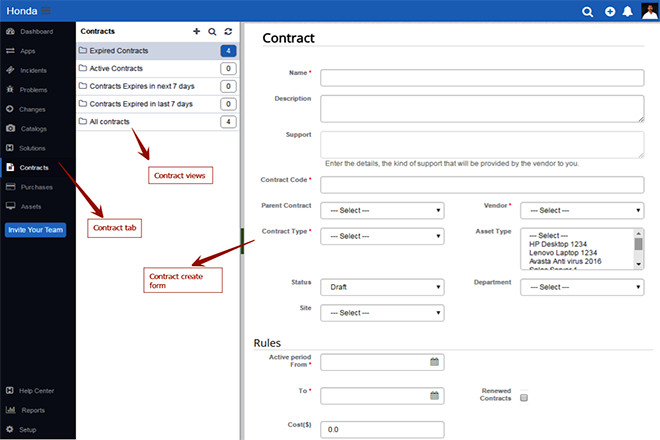This screenshot has width=660, height=440.
Task: Open the calendar picker for the To date
Action: (434, 395)
